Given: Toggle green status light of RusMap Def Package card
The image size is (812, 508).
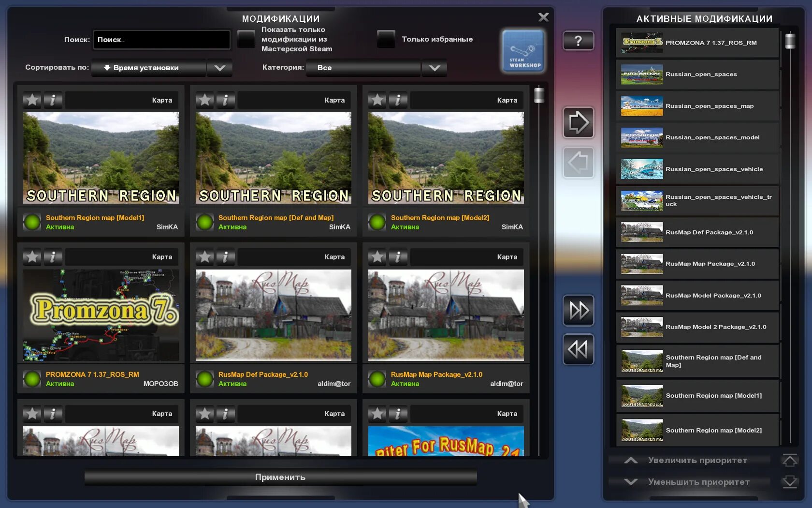Looking at the screenshot, I should 205,379.
